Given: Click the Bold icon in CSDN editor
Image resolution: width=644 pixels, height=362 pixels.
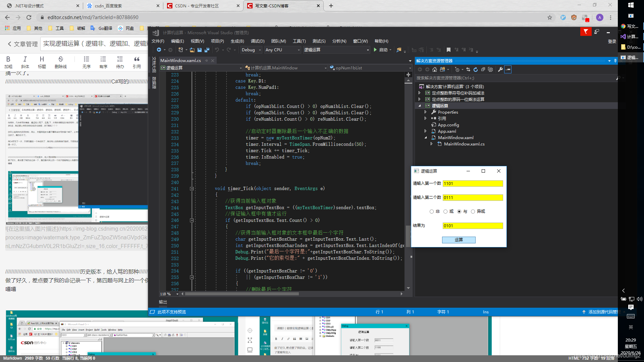Looking at the screenshot, I should (x=8, y=59).
